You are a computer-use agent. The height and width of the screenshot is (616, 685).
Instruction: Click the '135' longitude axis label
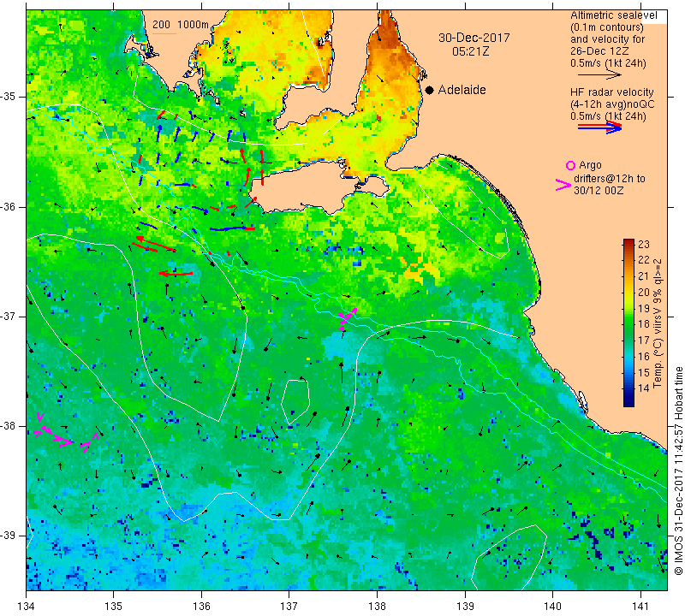point(114,606)
